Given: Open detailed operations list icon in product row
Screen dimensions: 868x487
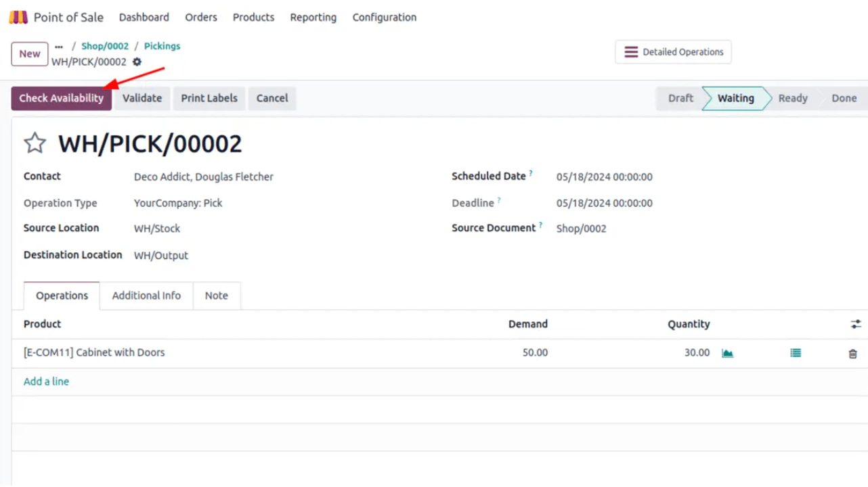Looking at the screenshot, I should (796, 353).
